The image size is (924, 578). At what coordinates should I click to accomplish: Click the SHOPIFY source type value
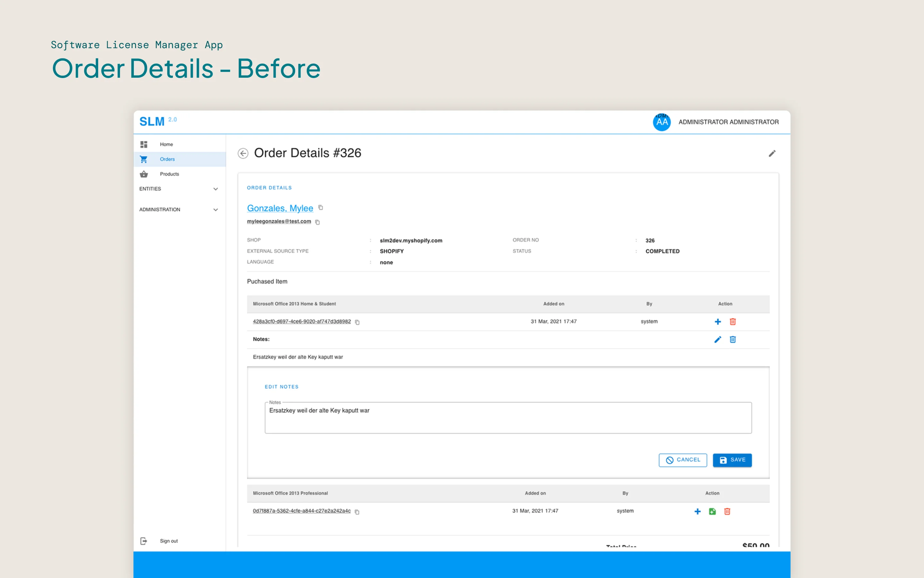tap(391, 251)
